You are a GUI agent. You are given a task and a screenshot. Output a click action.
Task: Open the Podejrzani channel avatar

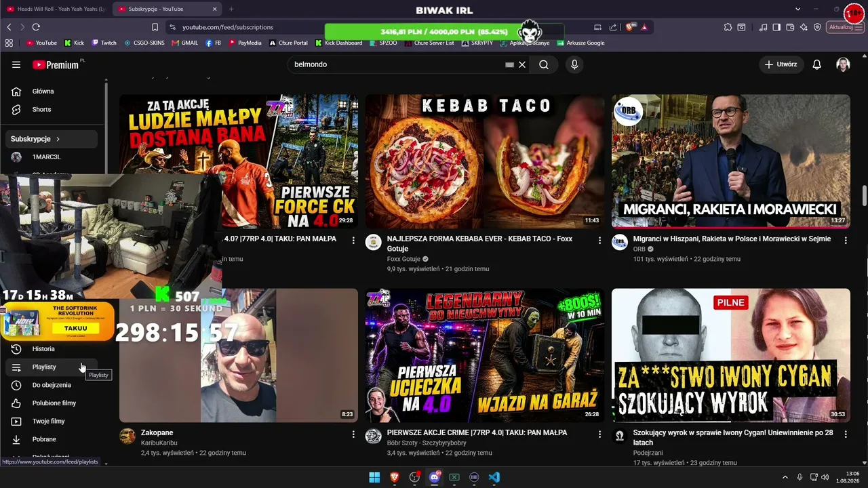click(620, 436)
